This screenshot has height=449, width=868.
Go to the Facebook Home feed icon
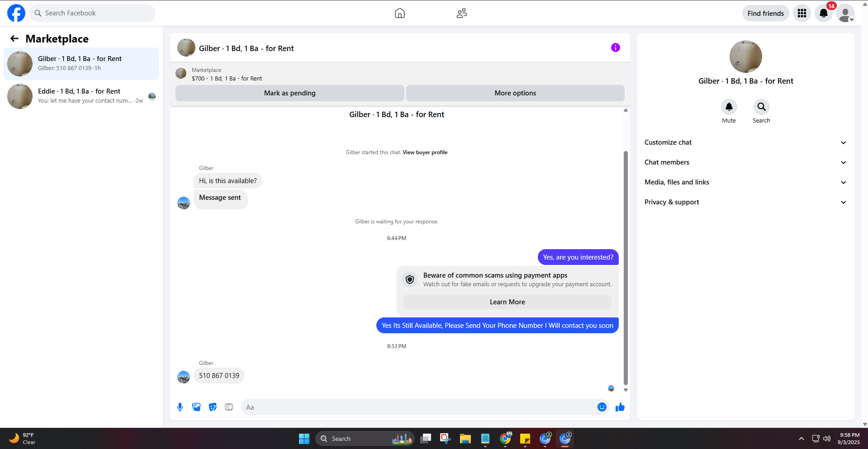(400, 13)
